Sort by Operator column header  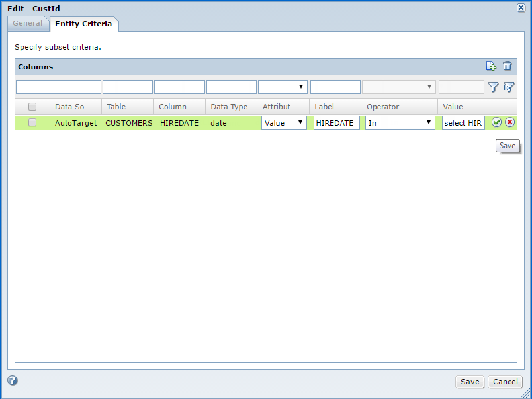click(400, 107)
